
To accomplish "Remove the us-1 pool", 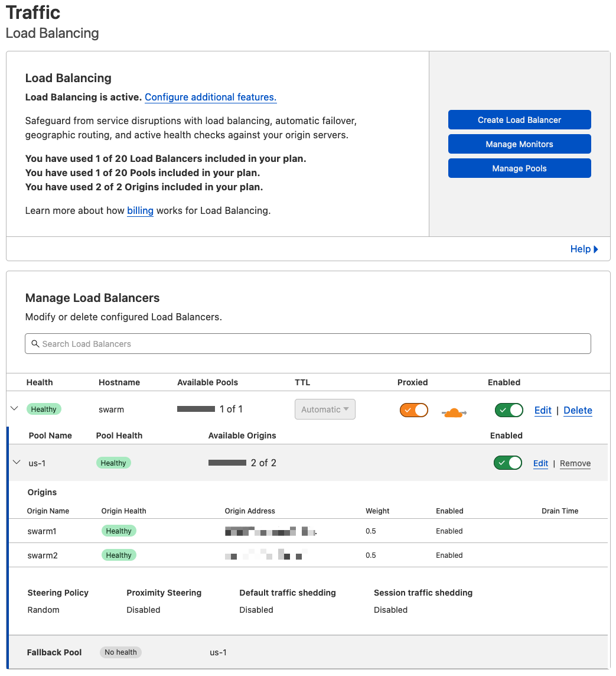I will [x=575, y=463].
